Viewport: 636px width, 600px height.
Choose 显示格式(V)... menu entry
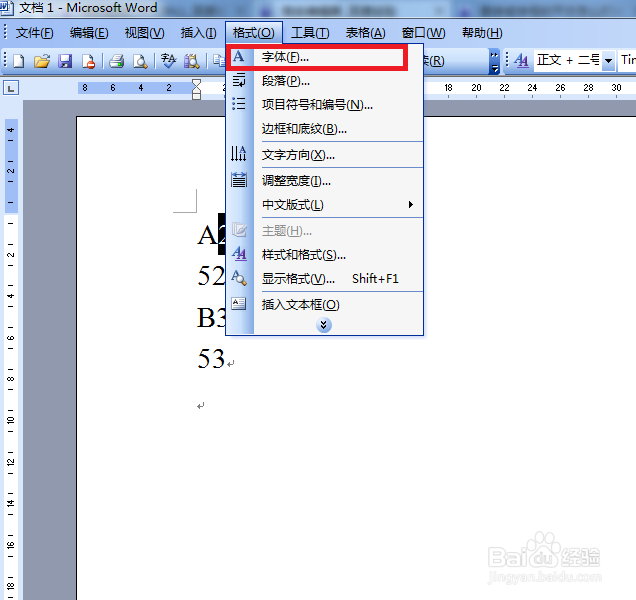click(x=324, y=279)
